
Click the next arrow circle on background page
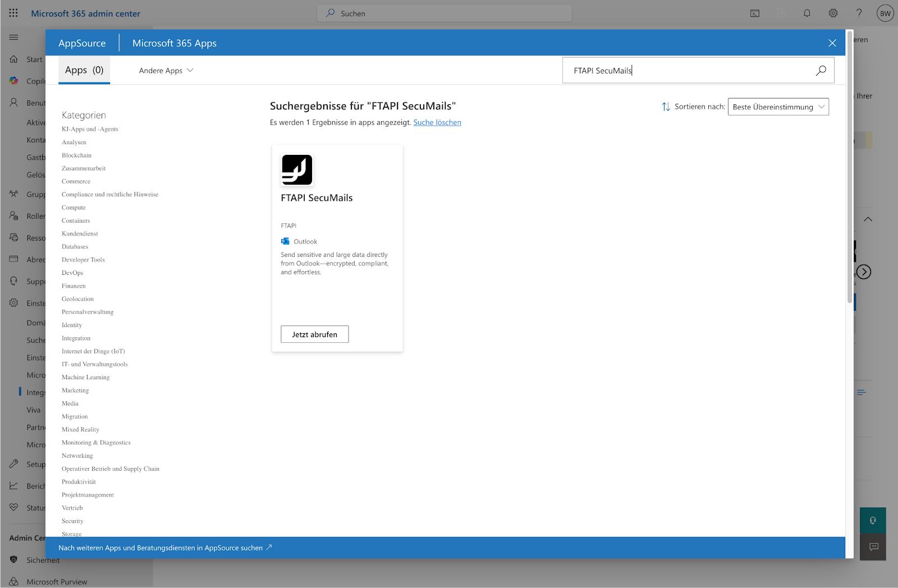(x=864, y=272)
